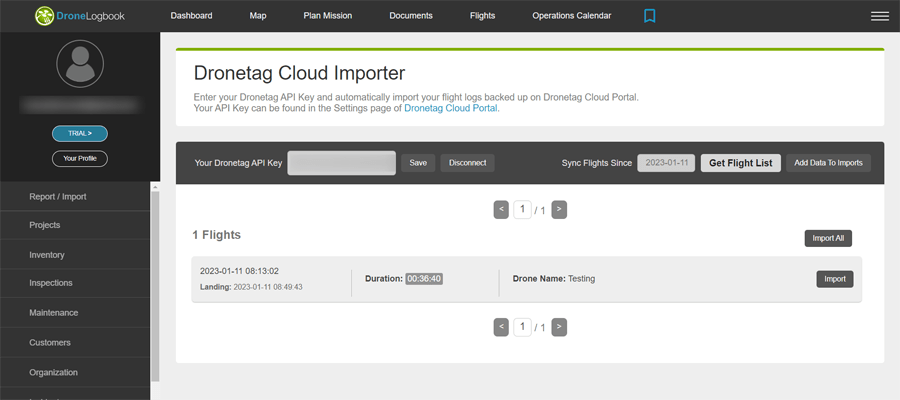The height and width of the screenshot is (400, 900).
Task: Expand the Organization sidebar section
Action: [75, 372]
